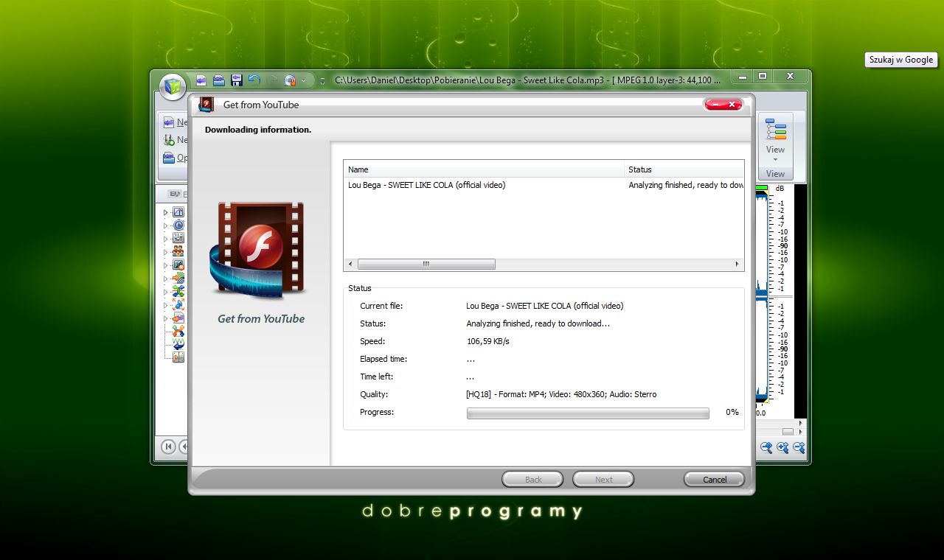Click the Back button
The width and height of the screenshot is (944, 560).
pos(532,479)
